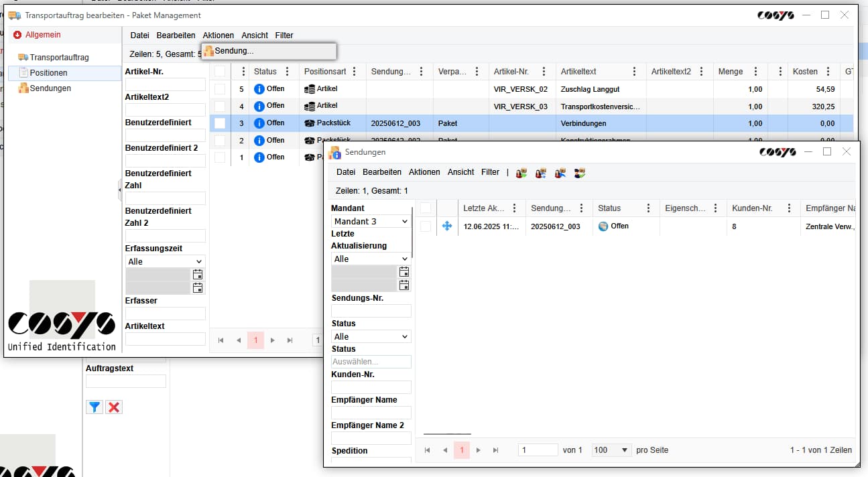Tick checkbox for position row 2
This screenshot has width=868, height=477.
pos(220,141)
